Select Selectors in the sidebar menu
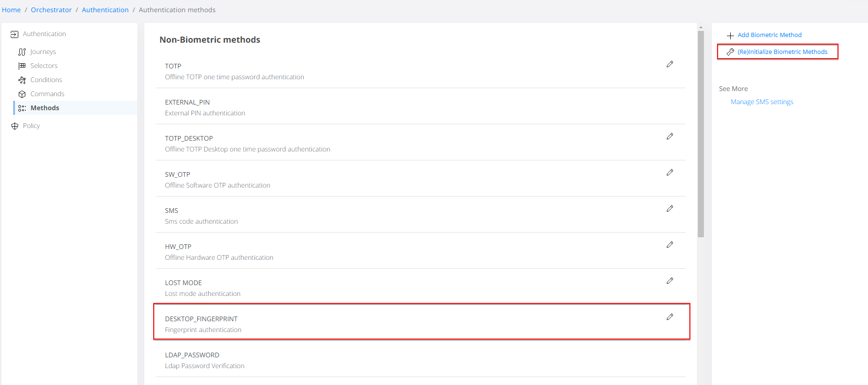This screenshot has width=868, height=385. tap(44, 66)
